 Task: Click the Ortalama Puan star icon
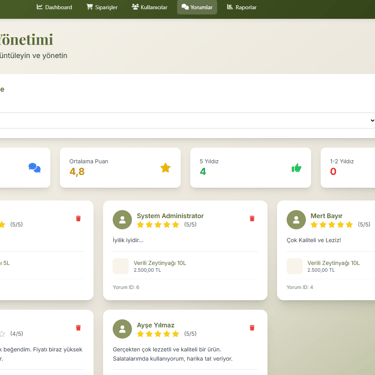click(165, 168)
